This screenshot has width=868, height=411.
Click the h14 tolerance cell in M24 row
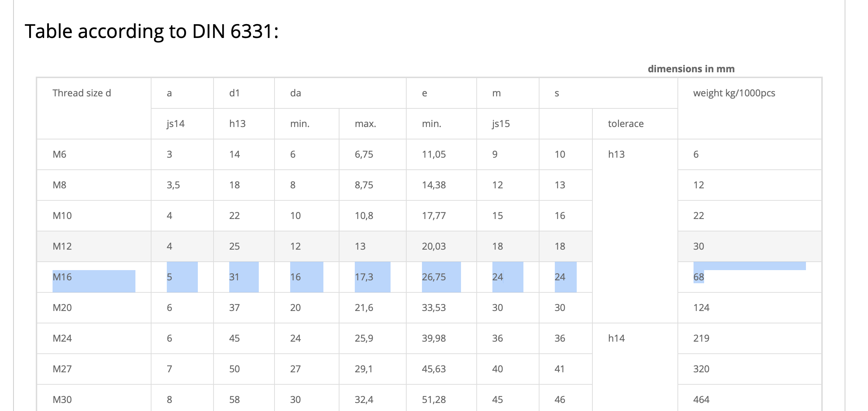pos(616,338)
